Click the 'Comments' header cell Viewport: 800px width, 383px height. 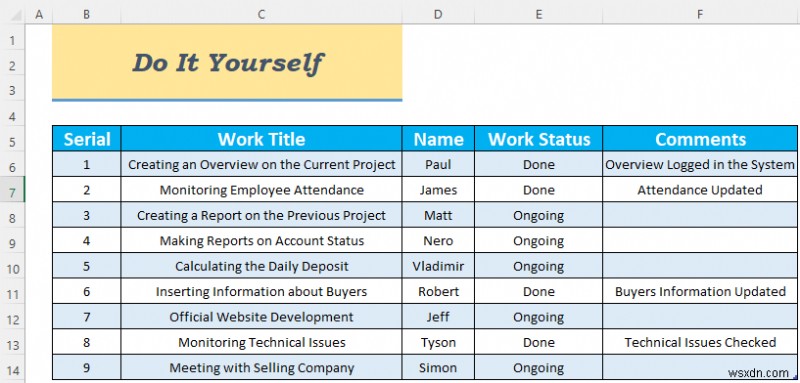pos(700,139)
